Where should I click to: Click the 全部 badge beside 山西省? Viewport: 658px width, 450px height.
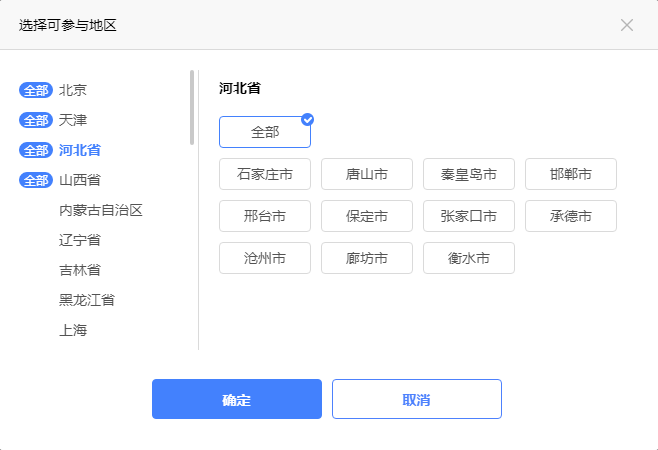coord(35,180)
